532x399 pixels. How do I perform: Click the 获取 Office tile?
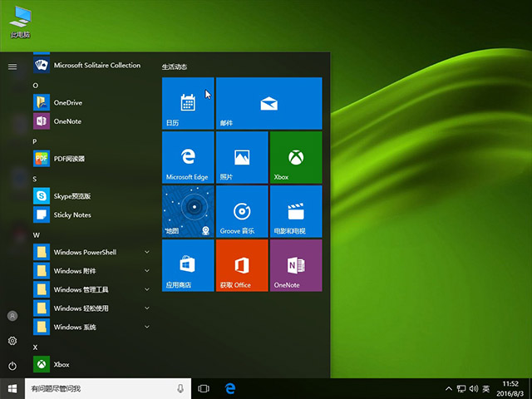(x=241, y=265)
